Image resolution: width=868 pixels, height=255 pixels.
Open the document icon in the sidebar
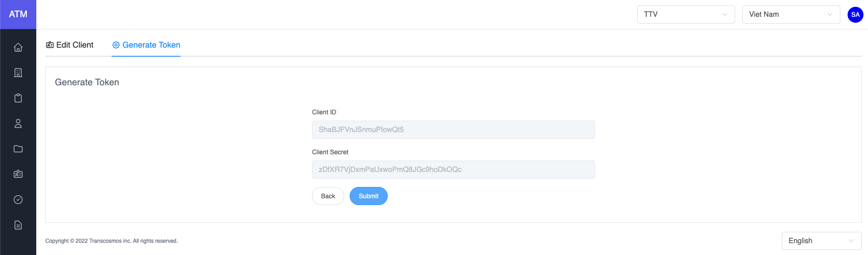[18, 225]
